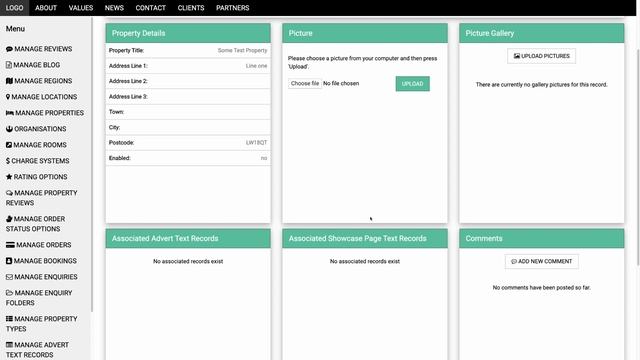Click the hand icon beside Manage Order Status Options
The image size is (640, 360).
coord(9,219)
